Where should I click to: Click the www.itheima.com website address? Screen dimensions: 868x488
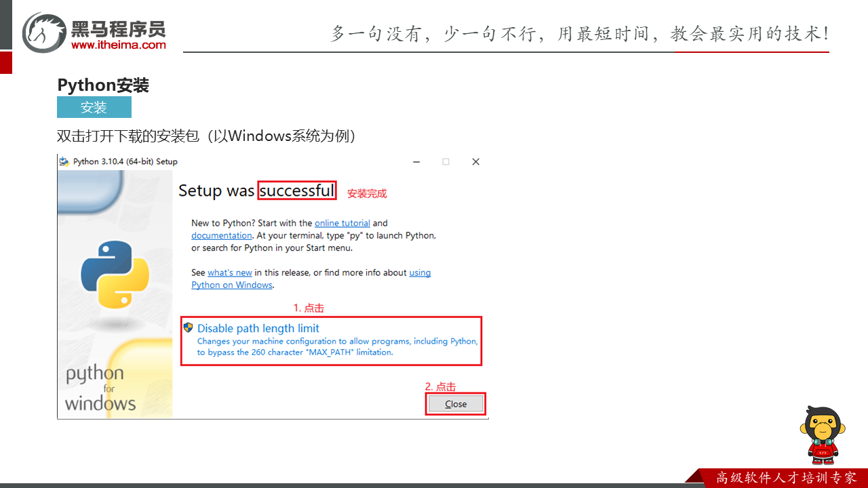click(119, 45)
